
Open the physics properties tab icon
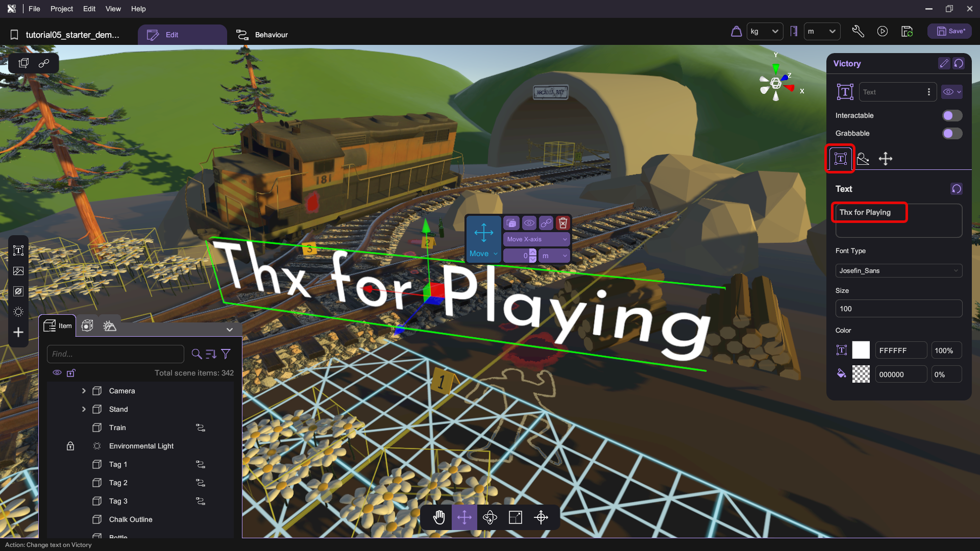pos(863,159)
